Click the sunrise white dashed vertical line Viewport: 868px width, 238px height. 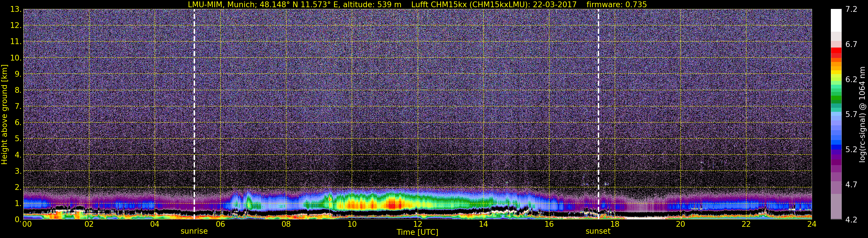194,114
